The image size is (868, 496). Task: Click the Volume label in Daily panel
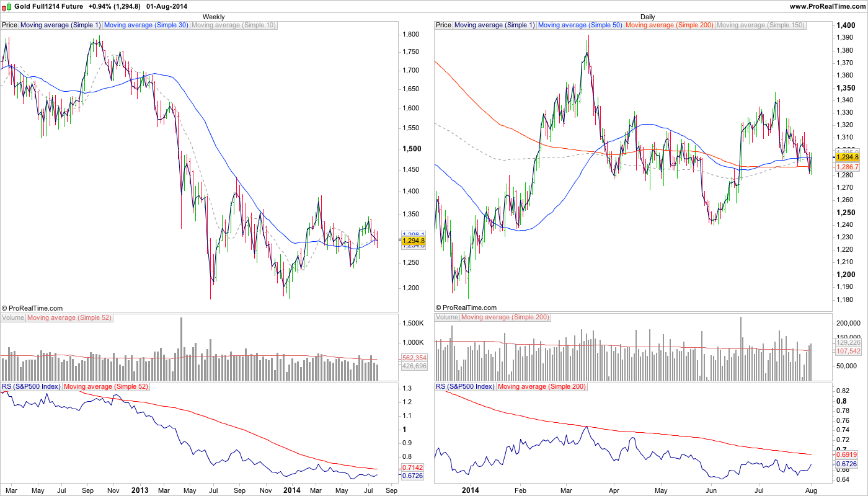pos(447,317)
